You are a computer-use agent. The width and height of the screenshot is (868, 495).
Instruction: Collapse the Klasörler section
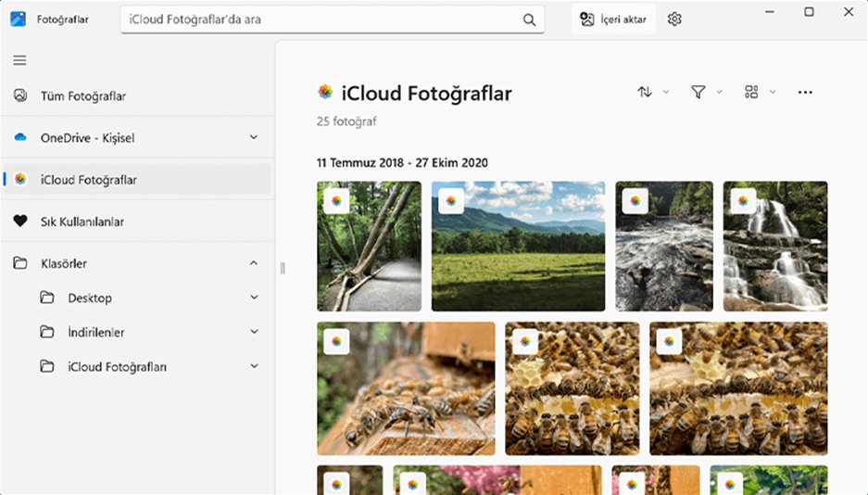254,263
